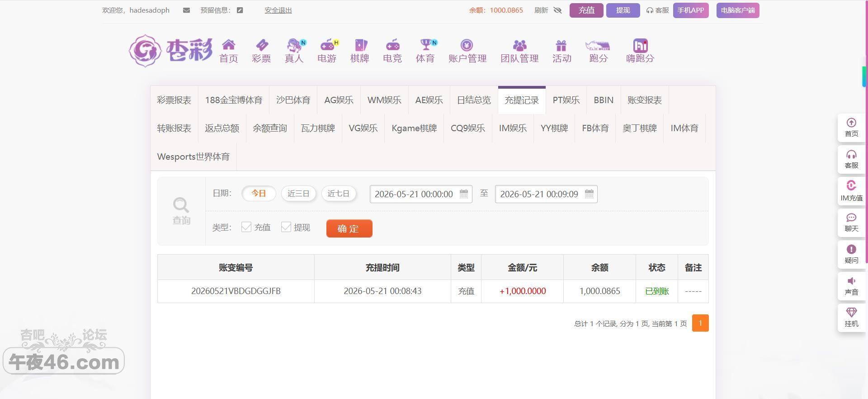Open 活动 gift promotions icon
Image resolution: width=868 pixels, height=399 pixels.
tap(561, 45)
